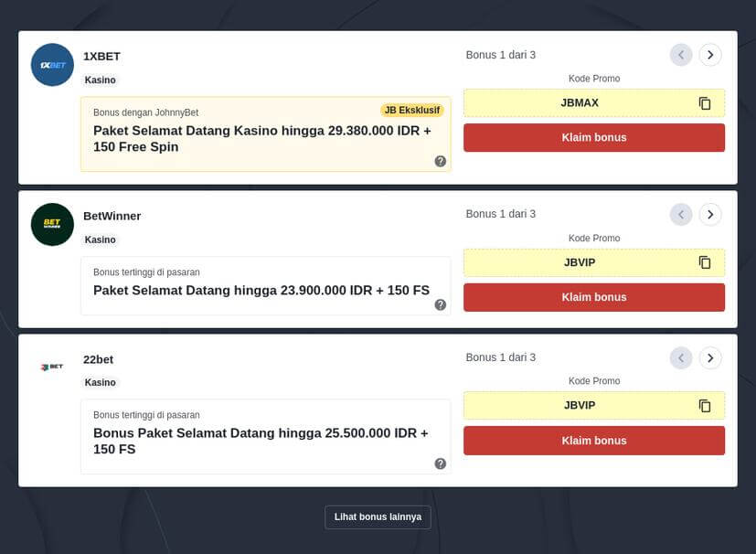756x554 pixels.
Task: Show next 22bet bonus
Action: click(710, 357)
